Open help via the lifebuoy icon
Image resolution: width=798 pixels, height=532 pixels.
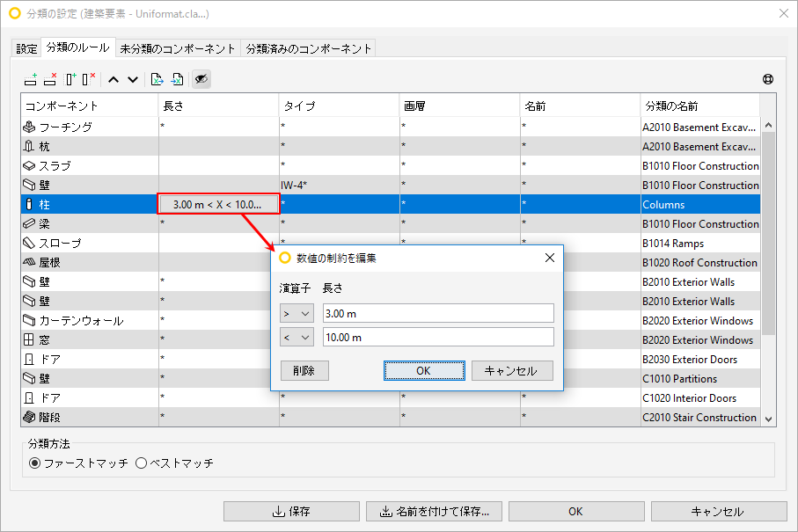768,79
